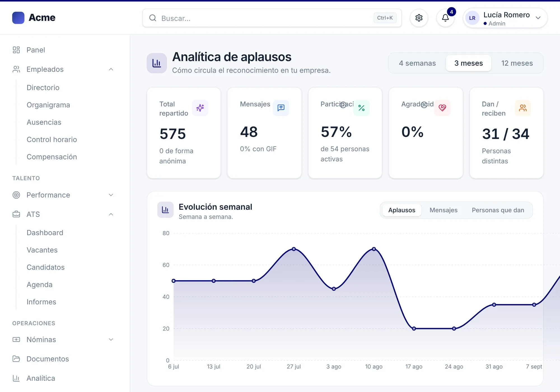
Task: Click info icon next to Participación label
Action: click(343, 105)
